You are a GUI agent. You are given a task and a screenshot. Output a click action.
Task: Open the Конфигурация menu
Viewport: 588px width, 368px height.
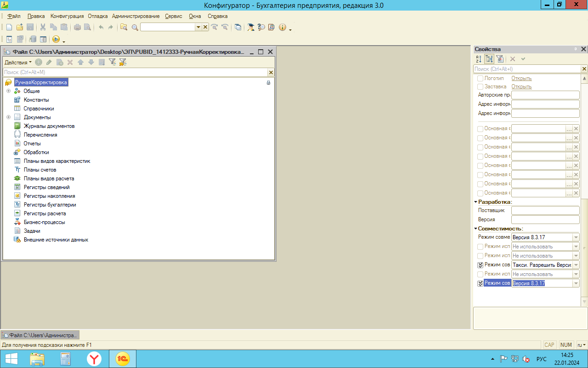(x=67, y=16)
